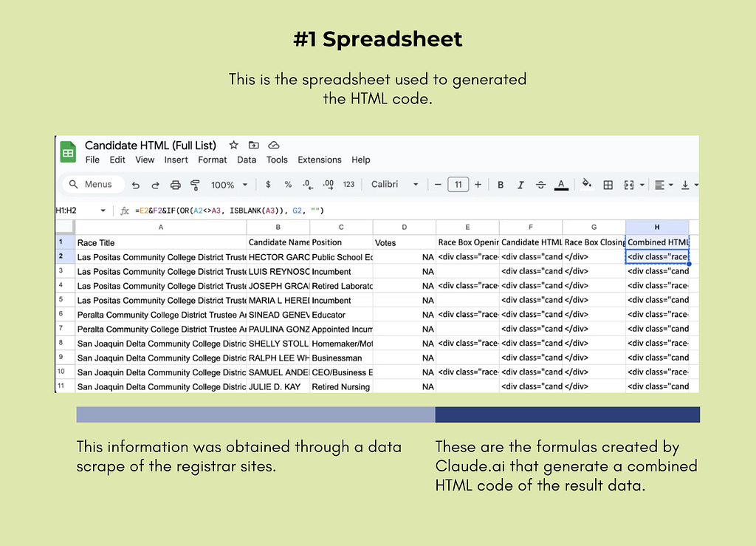
Task: Open the Data menu
Action: point(247,160)
